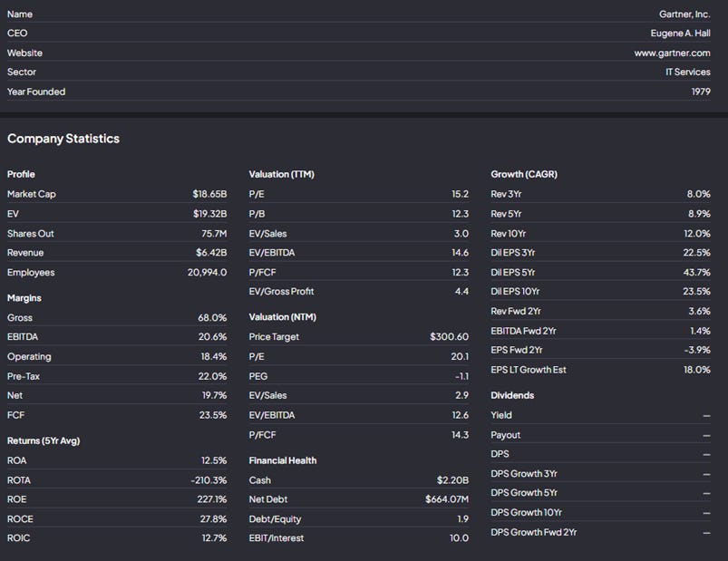Select the EPS LT Growth Est value 18.0%
Image resolution: width=728 pixels, height=561 pixels.
click(x=697, y=370)
